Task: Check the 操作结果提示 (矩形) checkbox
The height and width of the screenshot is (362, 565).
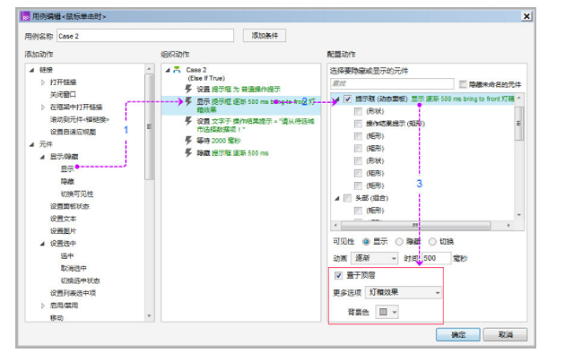Action: (358, 124)
